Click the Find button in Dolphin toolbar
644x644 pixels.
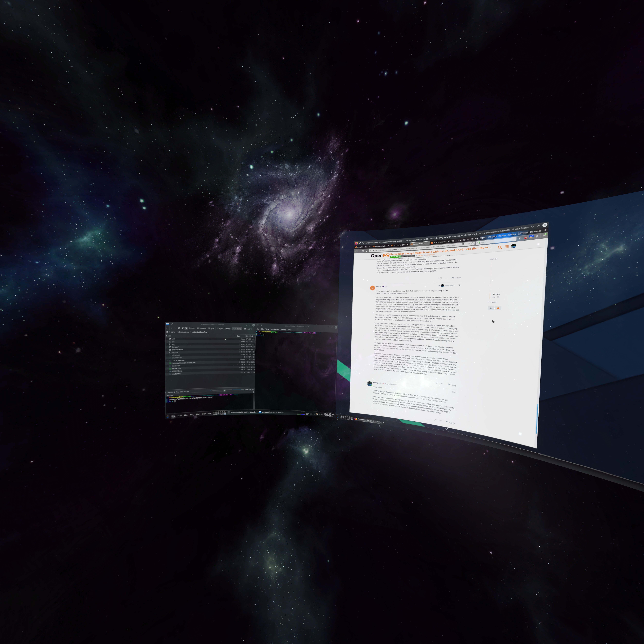point(192,328)
